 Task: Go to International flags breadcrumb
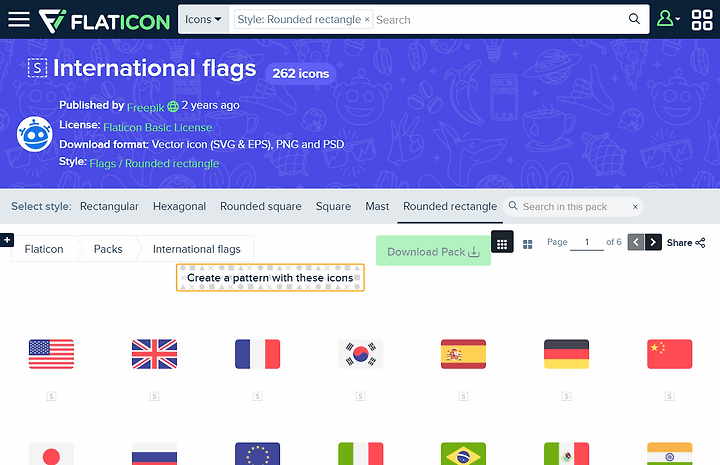click(x=197, y=249)
